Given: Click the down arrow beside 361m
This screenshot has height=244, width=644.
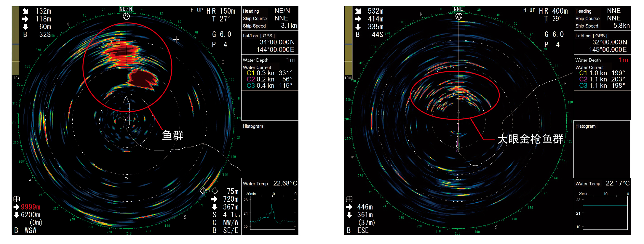Looking at the screenshot, I should (349, 215).
